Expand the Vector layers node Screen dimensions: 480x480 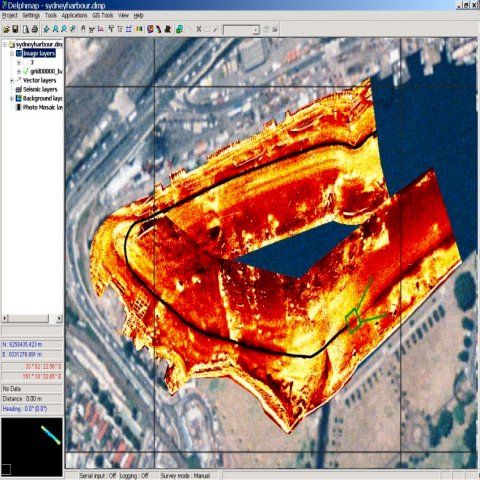point(12,80)
